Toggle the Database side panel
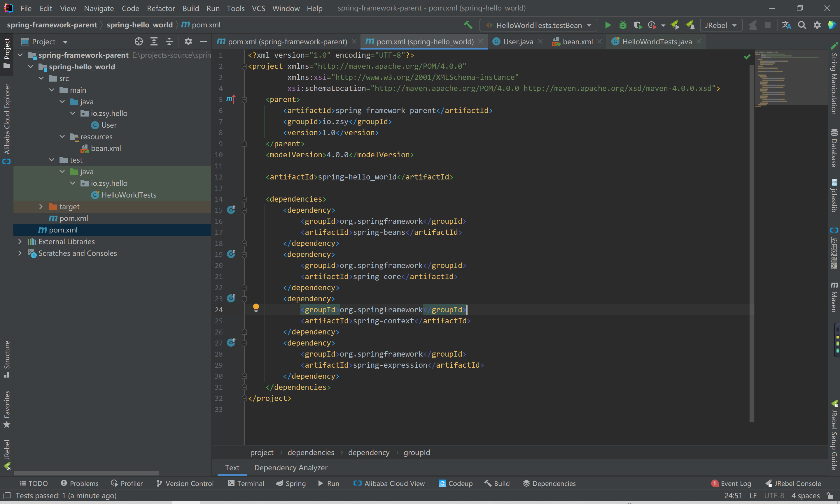 point(834,148)
